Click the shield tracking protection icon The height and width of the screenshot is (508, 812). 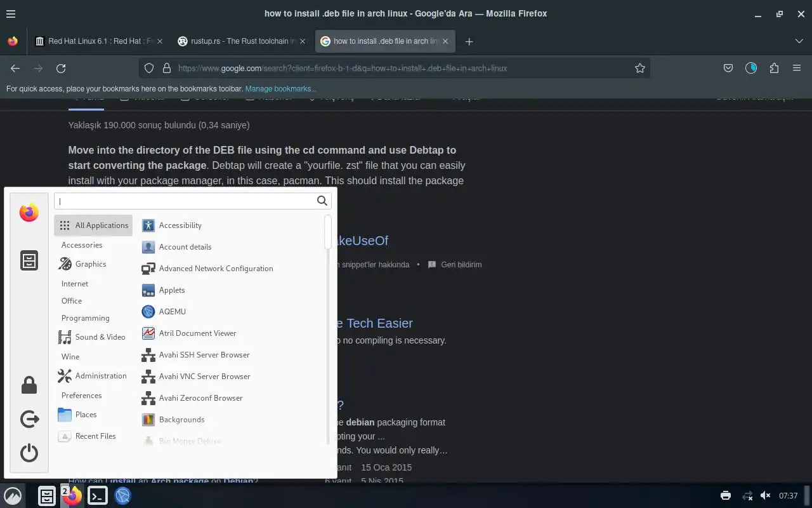coord(149,68)
